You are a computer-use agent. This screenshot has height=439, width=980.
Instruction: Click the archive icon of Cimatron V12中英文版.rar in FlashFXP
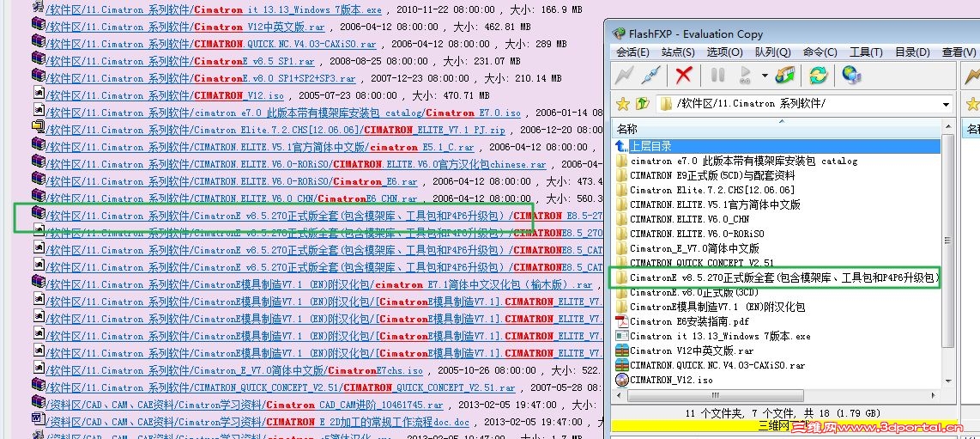[x=621, y=351]
